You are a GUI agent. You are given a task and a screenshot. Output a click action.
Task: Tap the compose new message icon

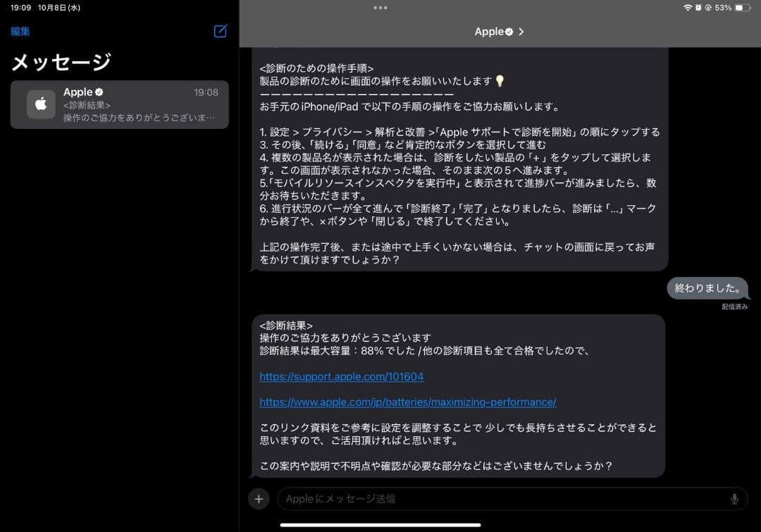point(219,31)
